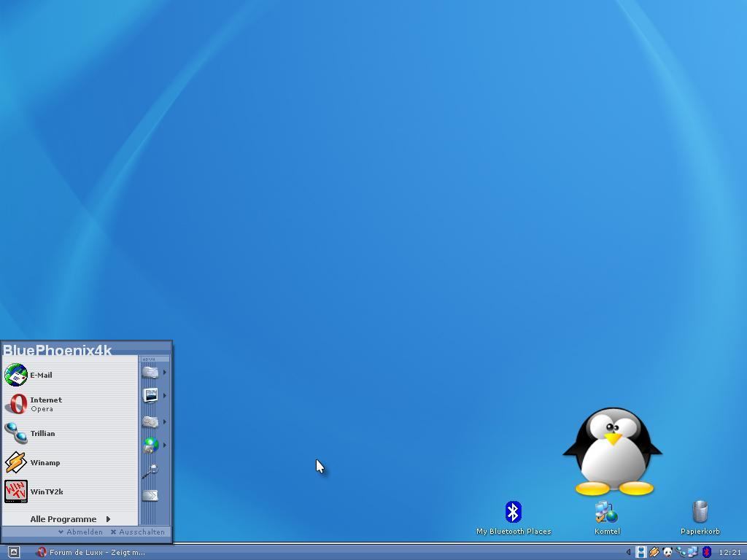Click the orange Winamp tray icon
Image resolution: width=747 pixels, height=560 pixels.
point(654,553)
